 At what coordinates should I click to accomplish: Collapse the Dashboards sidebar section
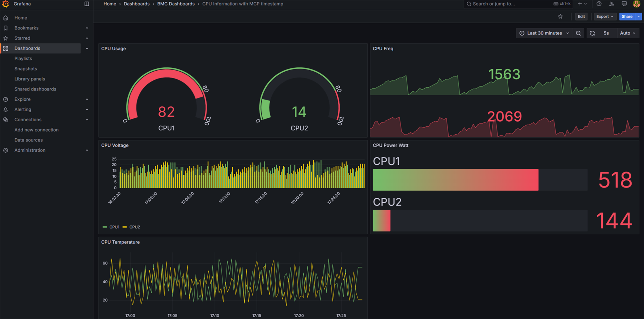coord(87,49)
